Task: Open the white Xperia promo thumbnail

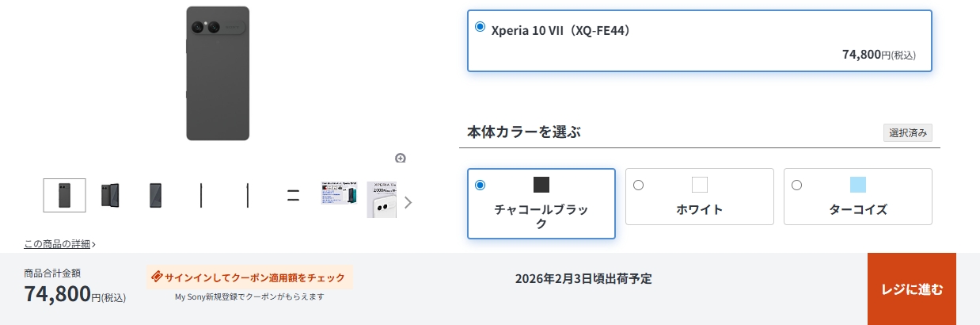Action: point(382,198)
